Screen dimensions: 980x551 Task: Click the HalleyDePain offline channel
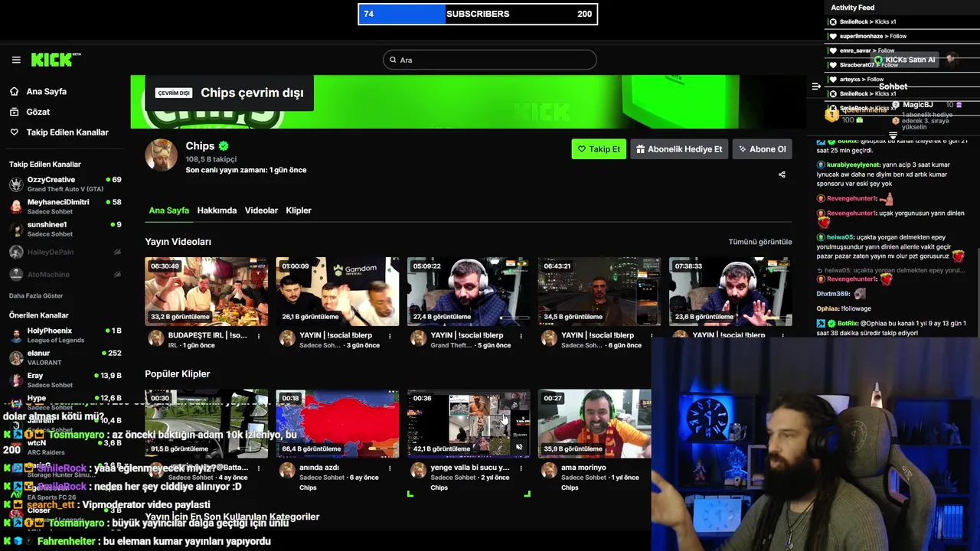(65, 252)
